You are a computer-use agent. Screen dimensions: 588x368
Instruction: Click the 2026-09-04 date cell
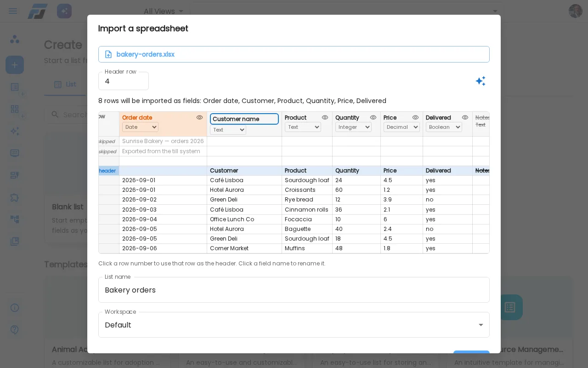(163, 219)
